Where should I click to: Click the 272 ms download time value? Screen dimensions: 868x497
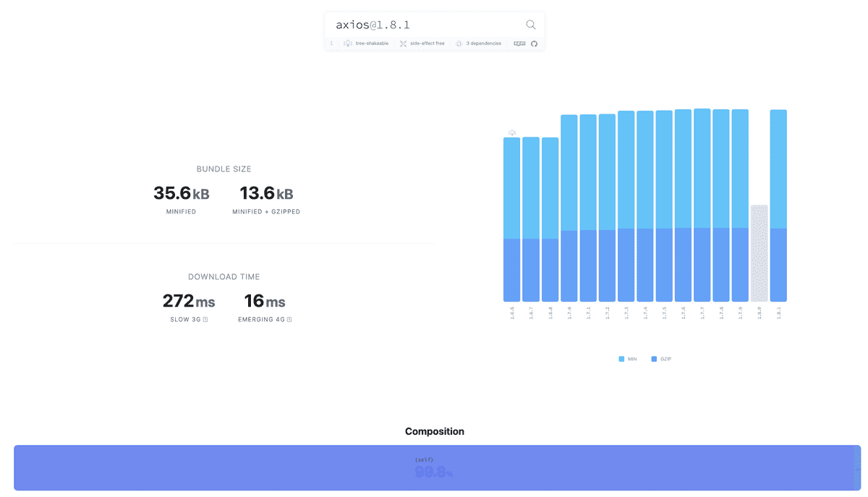point(189,301)
